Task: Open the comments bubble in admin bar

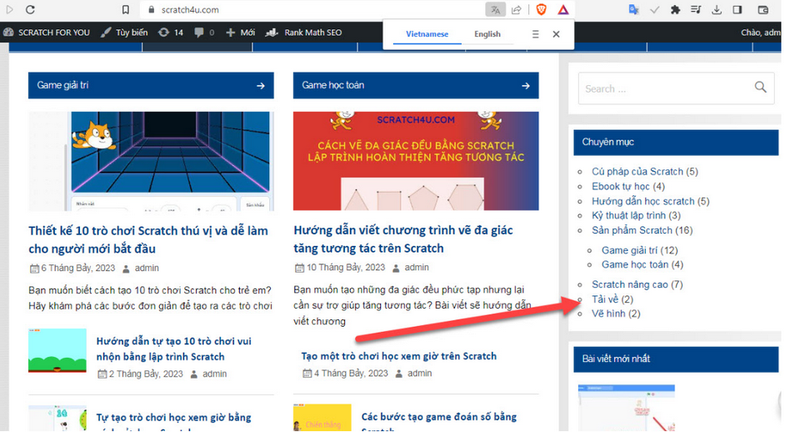Action: point(204,33)
